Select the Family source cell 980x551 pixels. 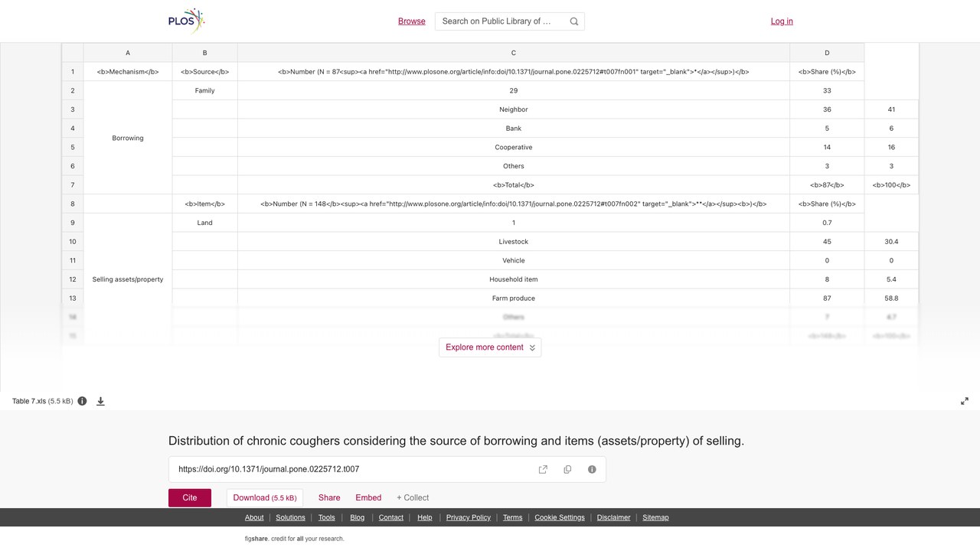[205, 90]
